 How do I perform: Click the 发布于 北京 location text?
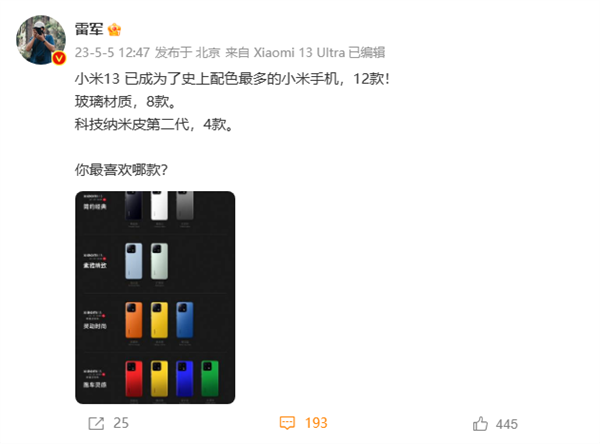[188, 52]
